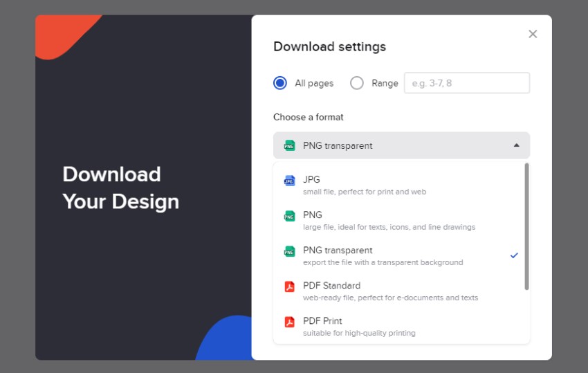Choose the PNG format option
Screen dimensions: 588x373
coord(398,221)
